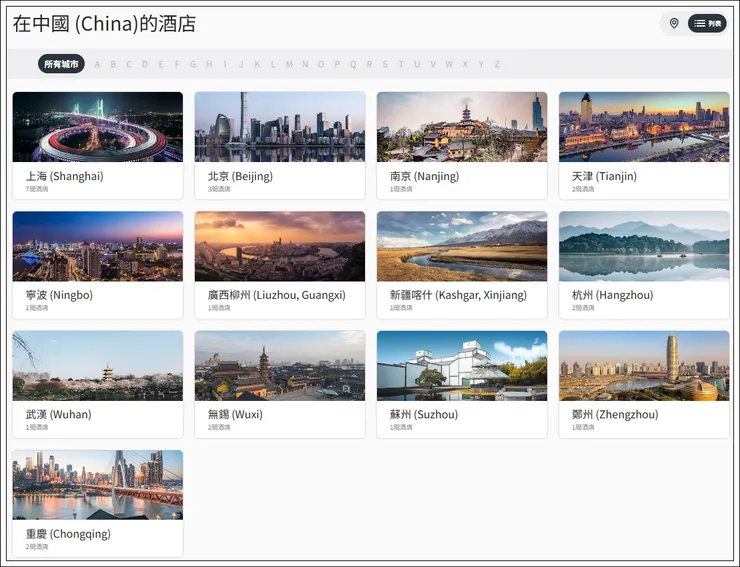Switch to map view with pin icon
This screenshot has width=740, height=567.
click(674, 23)
